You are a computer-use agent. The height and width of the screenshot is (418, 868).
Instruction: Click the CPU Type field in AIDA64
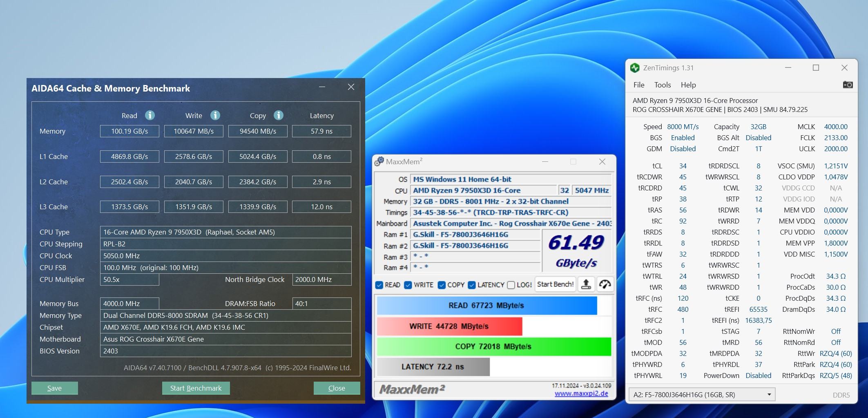click(x=225, y=232)
